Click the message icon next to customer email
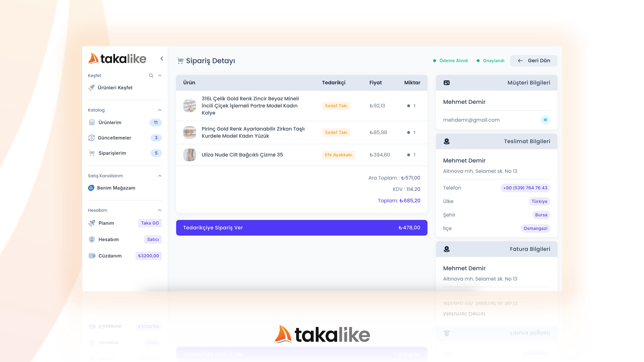This screenshot has width=644, height=362. click(545, 120)
